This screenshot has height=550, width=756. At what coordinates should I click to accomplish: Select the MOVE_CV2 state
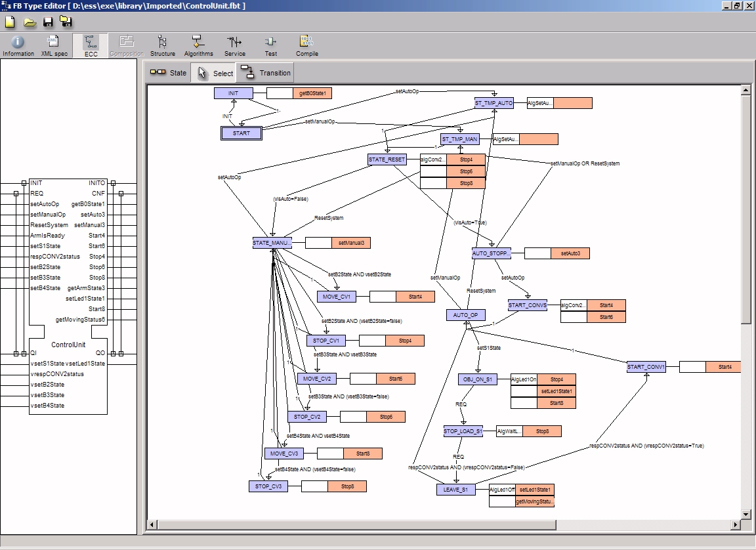pos(317,379)
